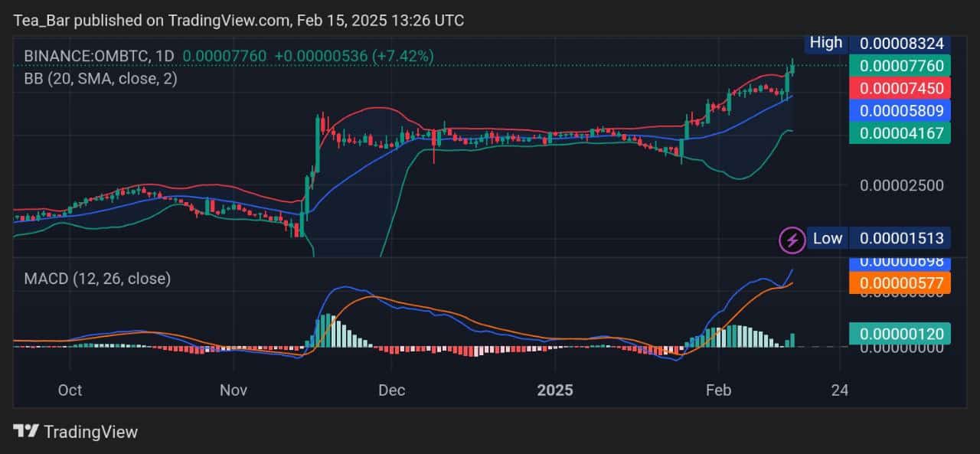Viewport: 980px width, 454px height.
Task: Click the MACD (12, 26, close) legend
Action: pyautogui.click(x=97, y=279)
